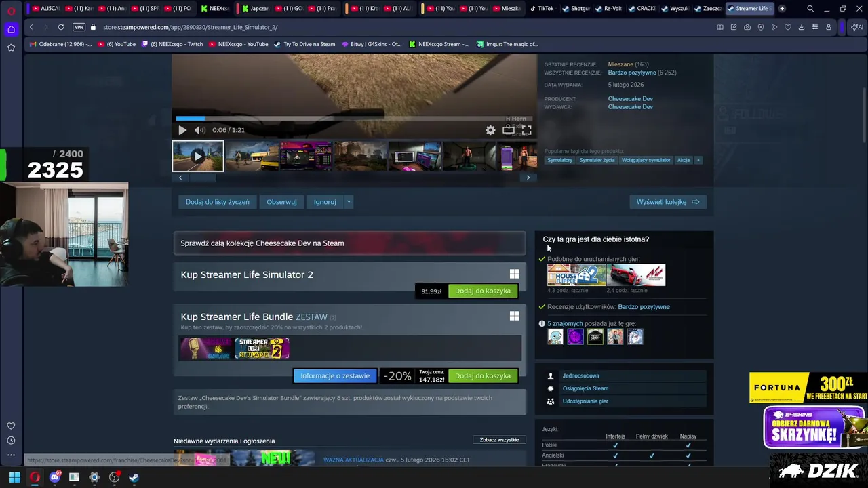The height and width of the screenshot is (488, 868).
Task: Open the Imgur bookmark
Action: point(507,45)
